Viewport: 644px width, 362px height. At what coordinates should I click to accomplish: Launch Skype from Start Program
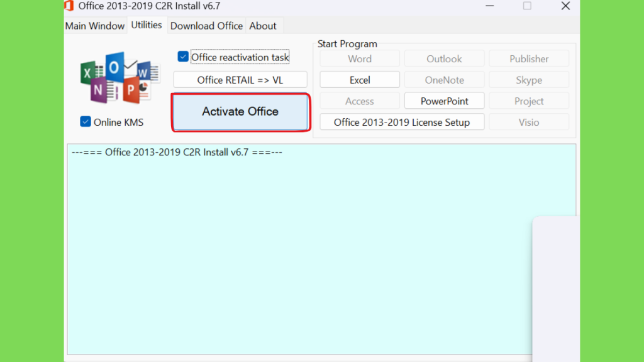coord(529,80)
